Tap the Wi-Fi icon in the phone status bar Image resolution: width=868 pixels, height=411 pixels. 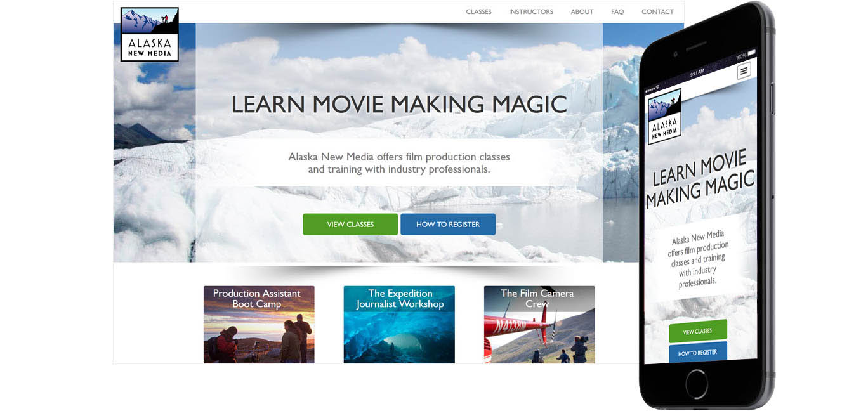(657, 87)
